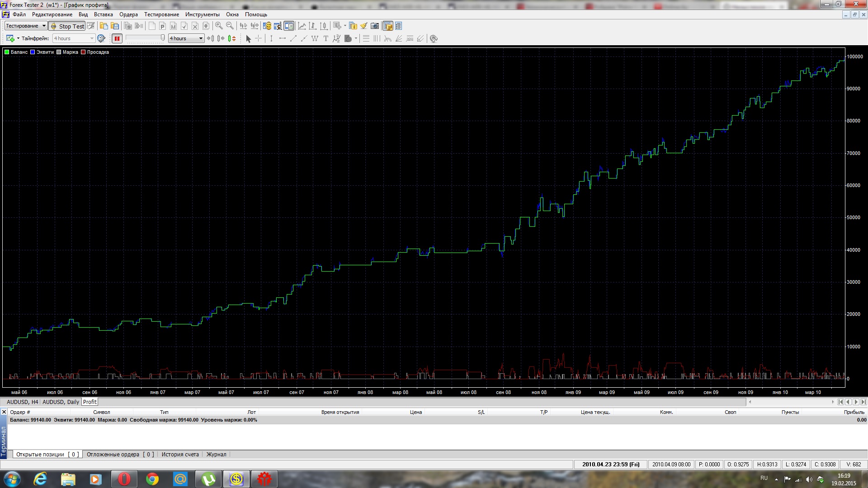
Task: Select the Fibonacci fan tool
Action: click(x=399, y=38)
